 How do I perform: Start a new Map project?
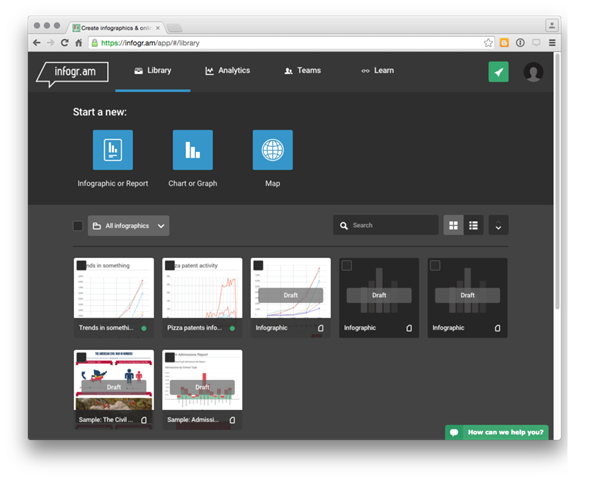point(273,150)
